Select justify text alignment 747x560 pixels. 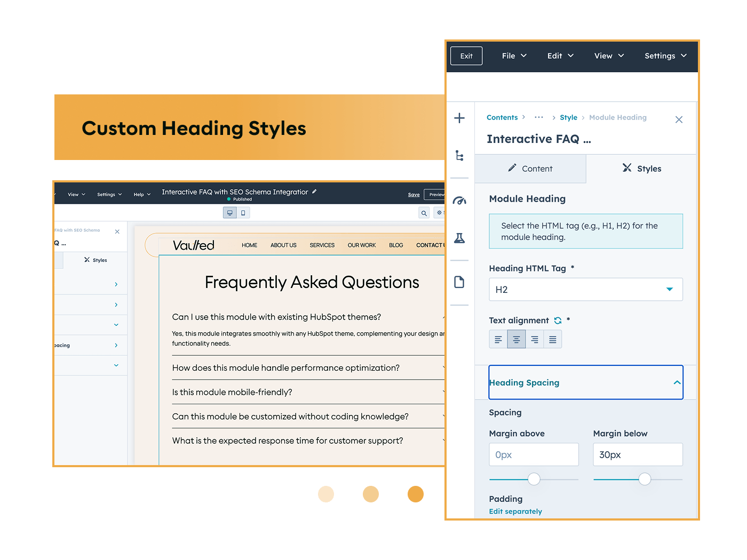[x=553, y=339]
